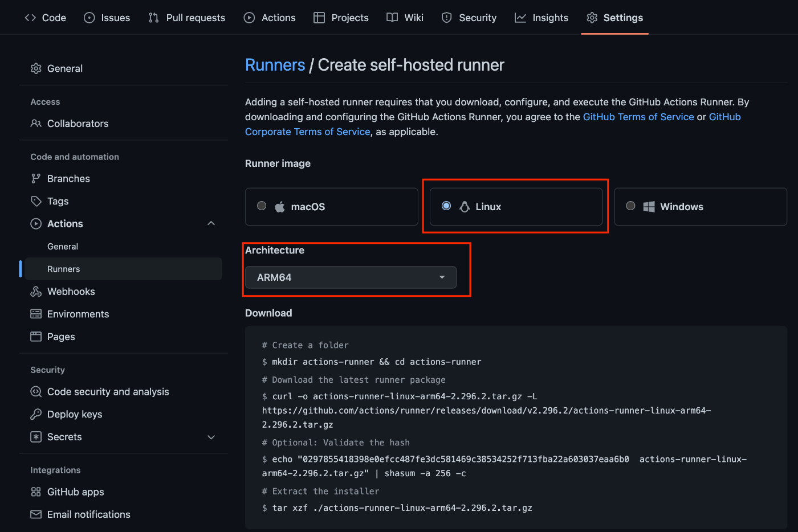Click the Linux penguin icon
This screenshot has width=798, height=532.
tap(465, 207)
